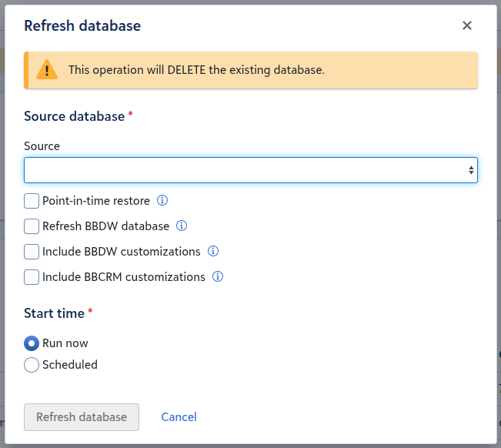Open info icon beside Refresh BBDW database
This screenshot has width=501, height=448.
pos(182,226)
